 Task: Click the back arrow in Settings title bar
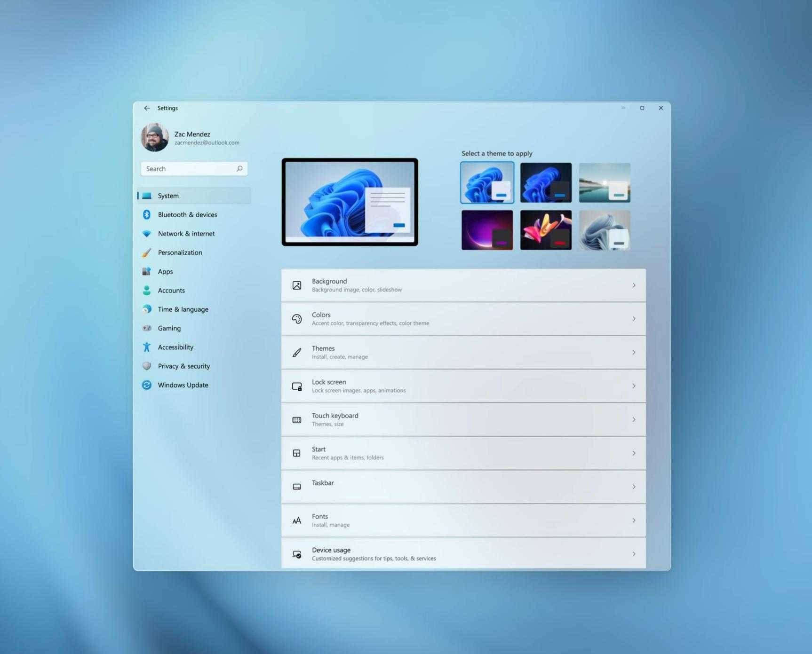[x=147, y=108]
